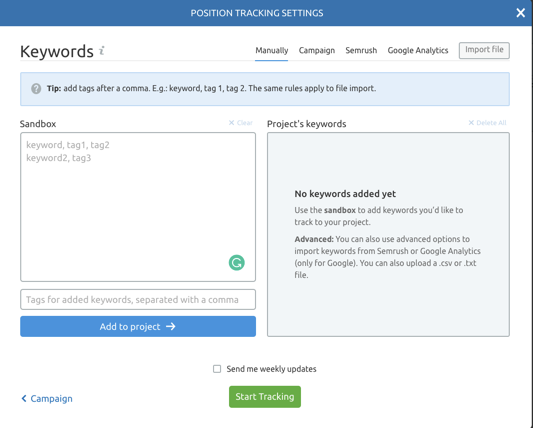Image resolution: width=533 pixels, height=428 pixels.
Task: Go back via the Campaign link
Action: tap(47, 398)
